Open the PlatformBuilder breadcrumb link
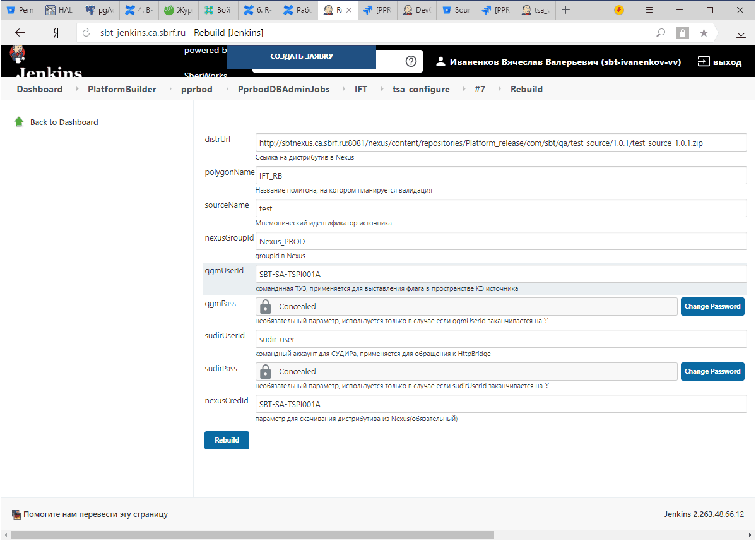This screenshot has width=756, height=541. (122, 89)
